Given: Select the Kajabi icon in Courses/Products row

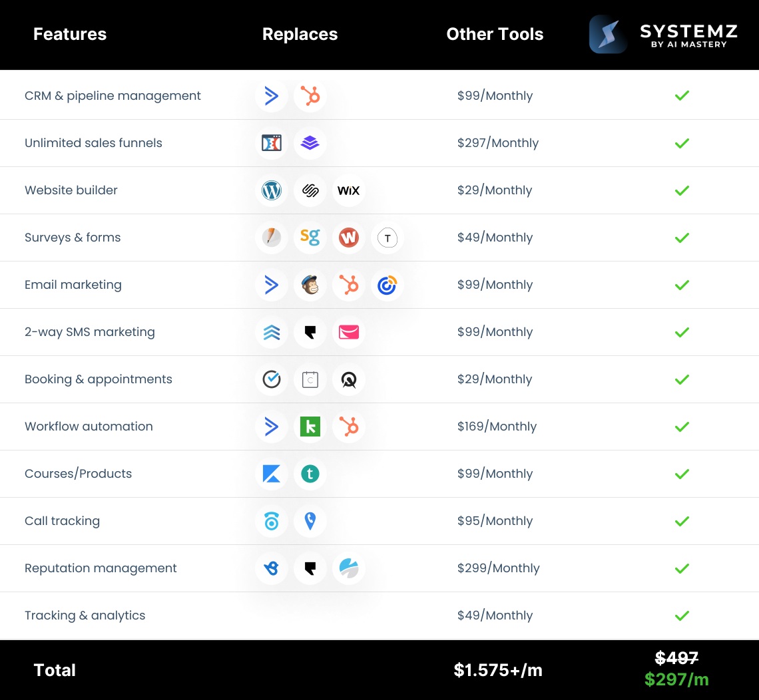Looking at the screenshot, I should [271, 474].
